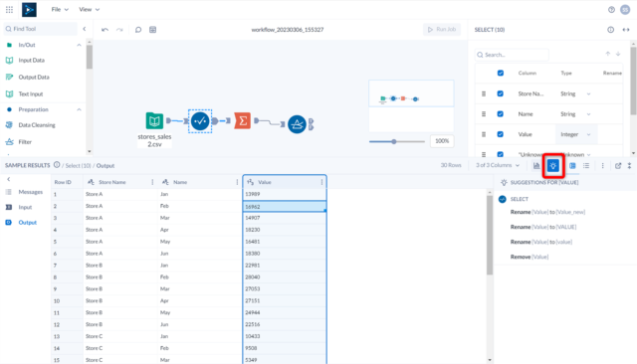Toggle the select-all columns checkbox
Screen dimensions: 637x364
tap(501, 73)
